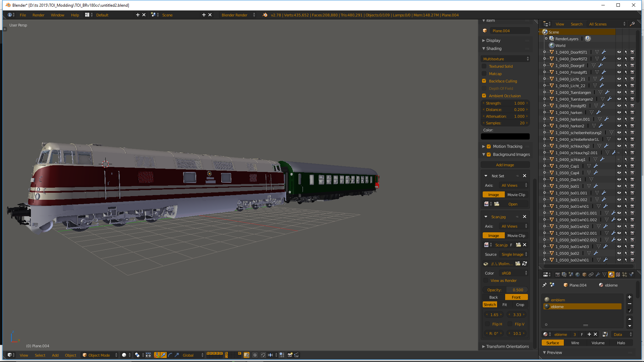This screenshot has height=362, width=644.
Task: Click the Add Image button
Action: tap(505, 165)
